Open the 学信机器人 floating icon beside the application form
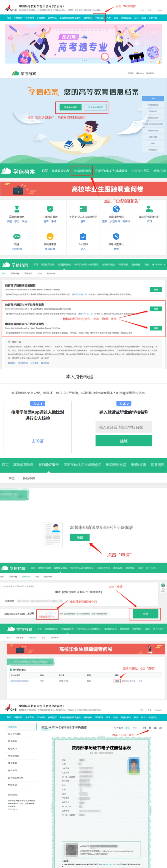 point(163,588)
